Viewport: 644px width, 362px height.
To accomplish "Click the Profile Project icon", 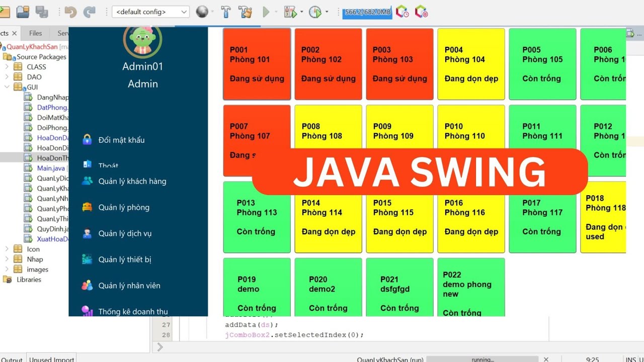I will [x=315, y=12].
